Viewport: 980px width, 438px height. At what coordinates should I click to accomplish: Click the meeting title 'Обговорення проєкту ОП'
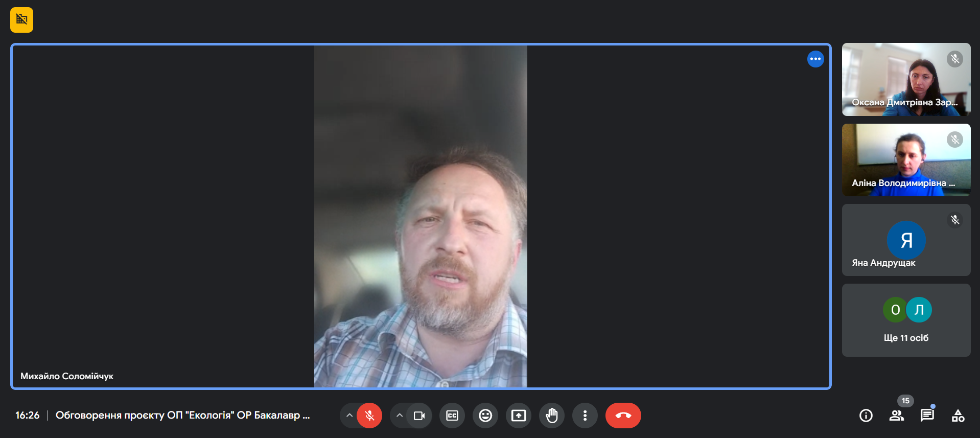pos(183,415)
